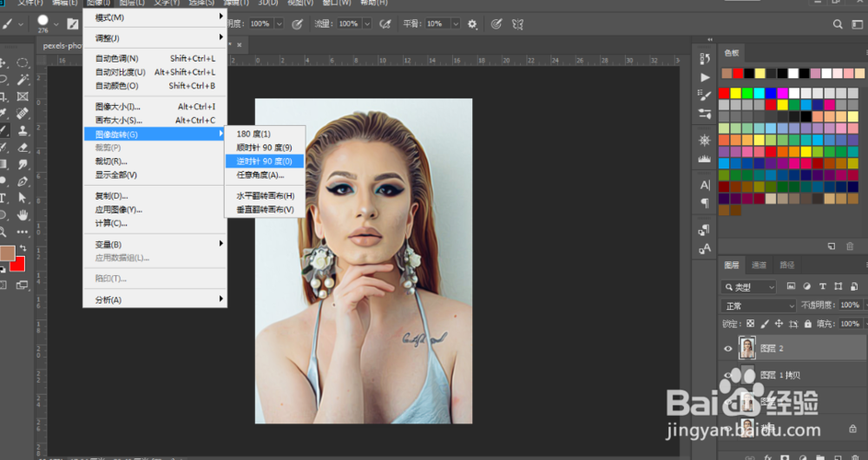This screenshot has width=868, height=460.
Task: Switch to the 通道 tab
Action: 759,265
